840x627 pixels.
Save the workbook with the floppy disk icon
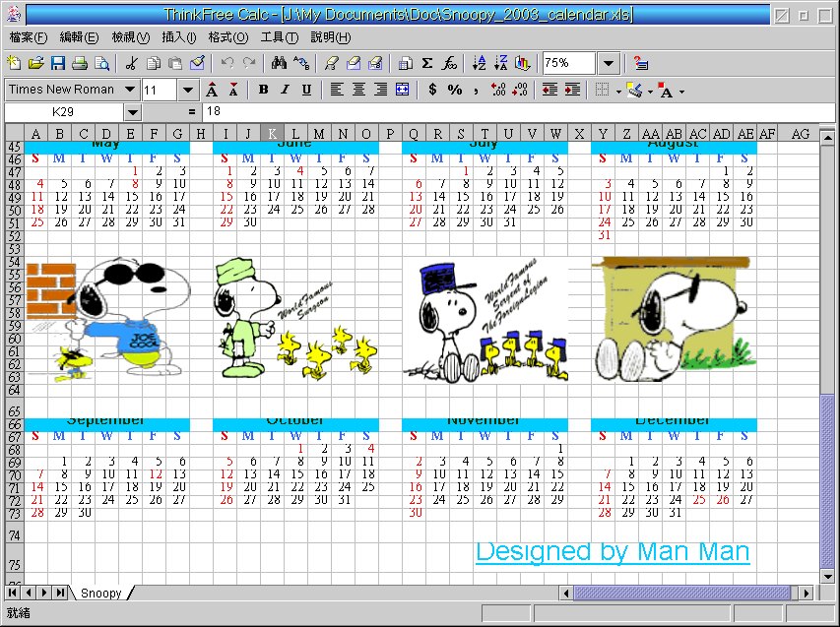point(58,63)
